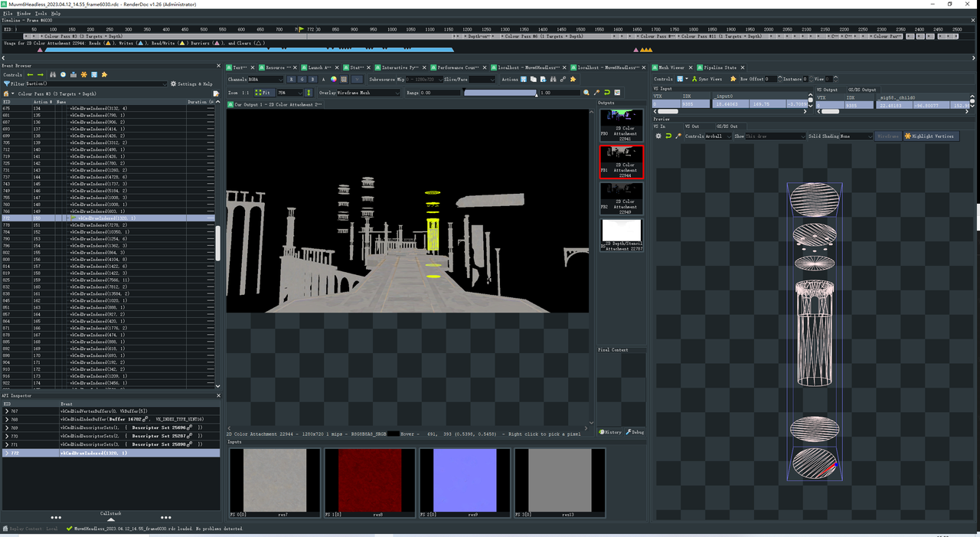Click the camera settings gear in mesh preview
The image size is (980, 537).
658,136
